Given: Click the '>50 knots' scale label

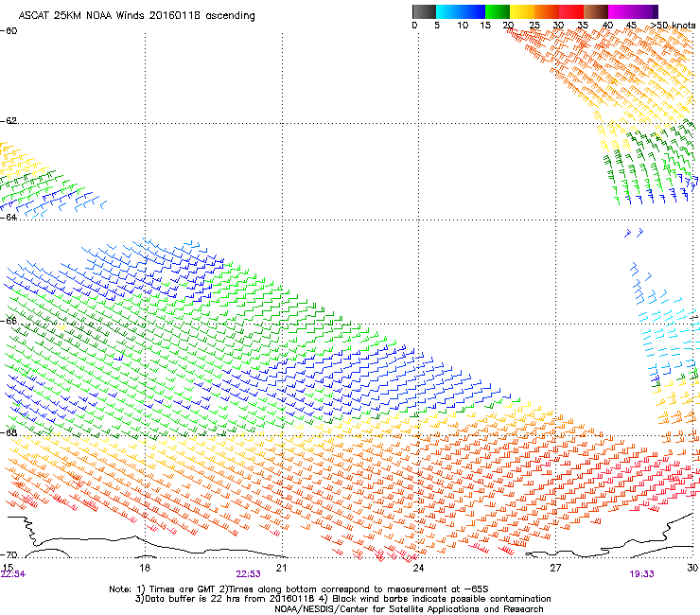Looking at the screenshot, I should 674,26.
